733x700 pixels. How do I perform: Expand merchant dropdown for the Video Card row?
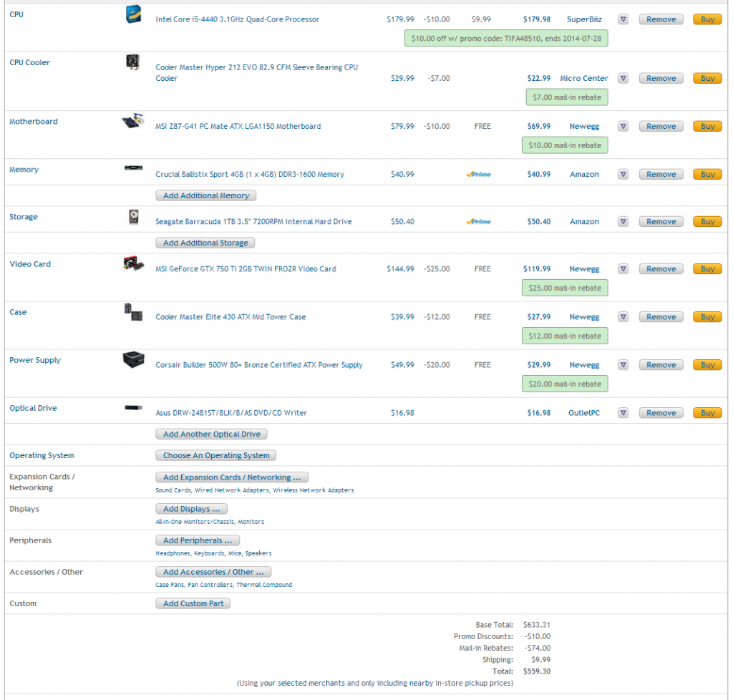pos(623,269)
